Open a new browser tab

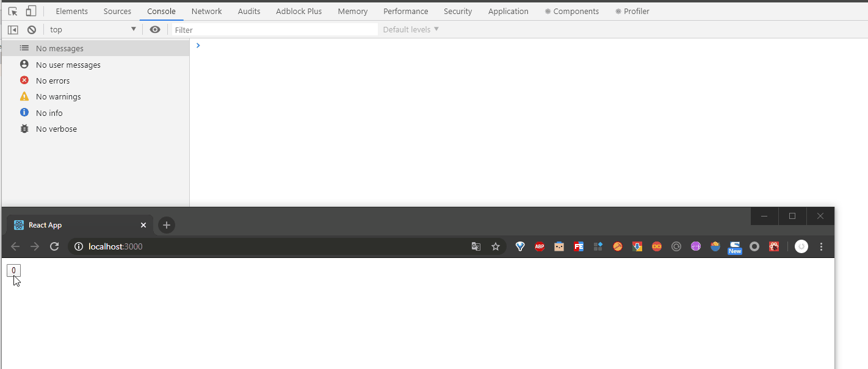pos(167,225)
